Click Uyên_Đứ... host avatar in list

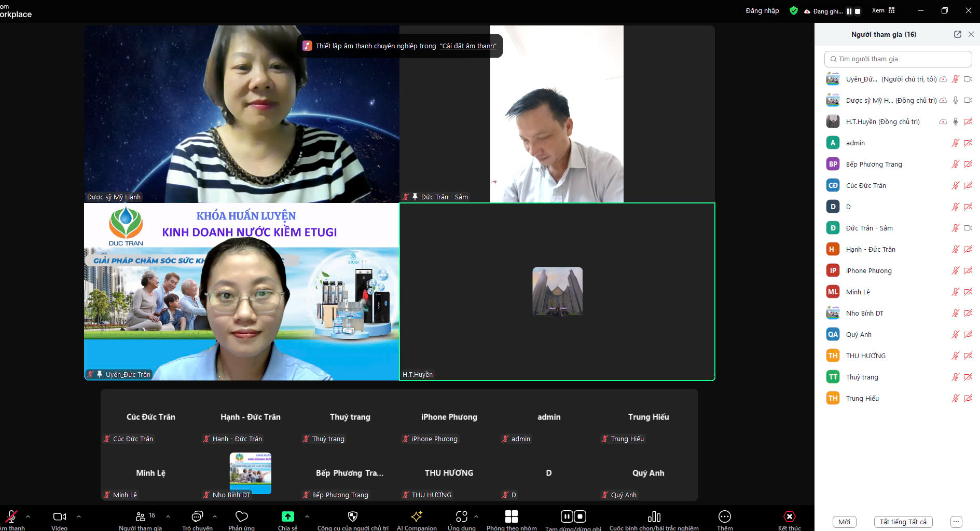[x=833, y=79]
